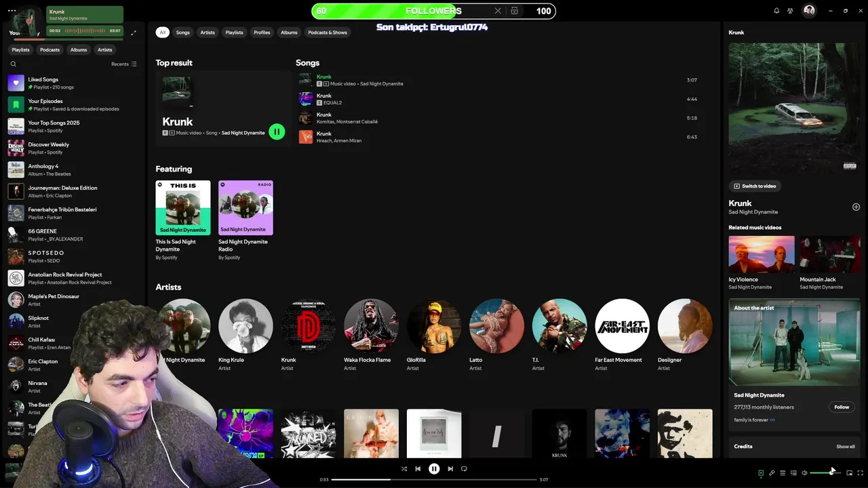Toggle shuffle in the playback bar
Screen dimensions: 868x488
pyautogui.click(x=404, y=468)
